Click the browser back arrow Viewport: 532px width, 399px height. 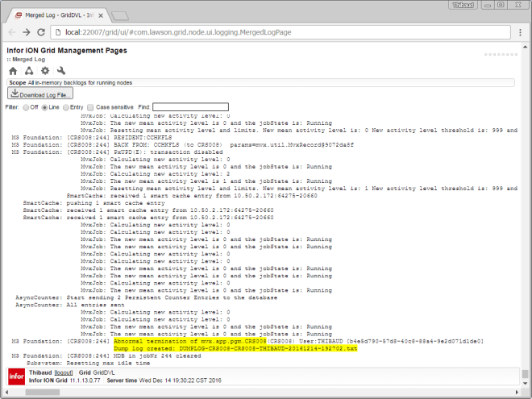point(11,31)
